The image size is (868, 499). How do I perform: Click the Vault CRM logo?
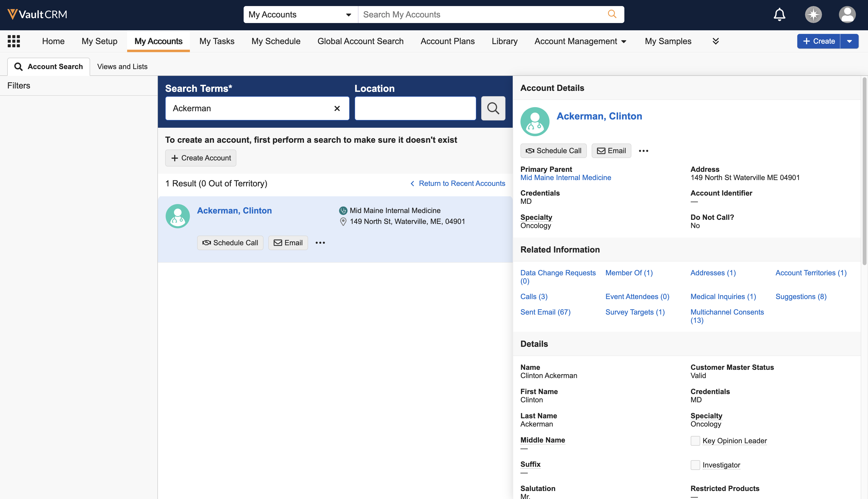(37, 14)
